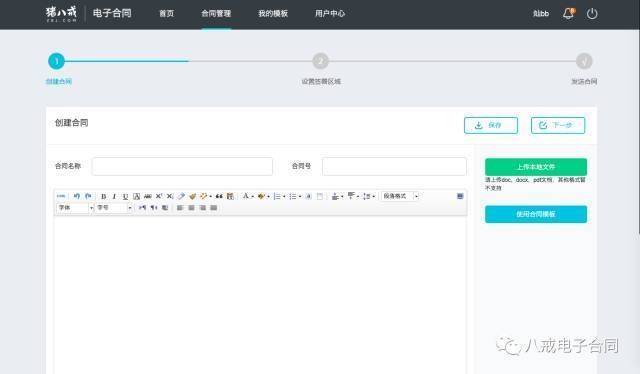
Task: Click the power logout icon
Action: click(592, 13)
